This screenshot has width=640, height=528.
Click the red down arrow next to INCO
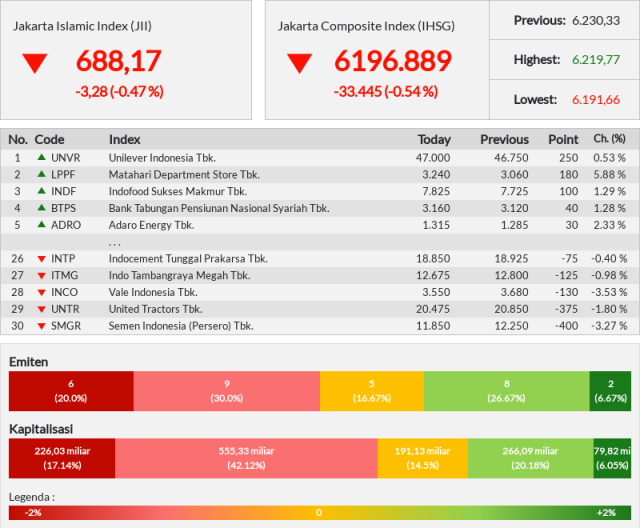click(x=42, y=293)
